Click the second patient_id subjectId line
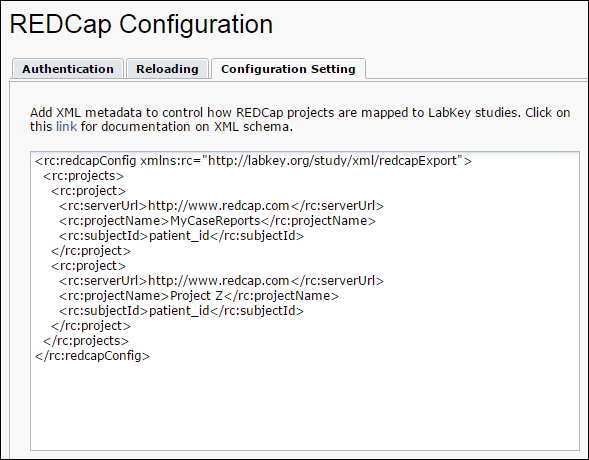This screenshot has height=460, width=589. (181, 311)
